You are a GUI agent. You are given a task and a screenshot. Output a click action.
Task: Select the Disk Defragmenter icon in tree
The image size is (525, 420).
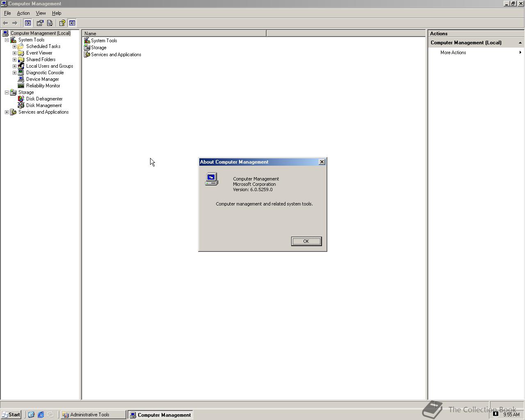coord(21,99)
